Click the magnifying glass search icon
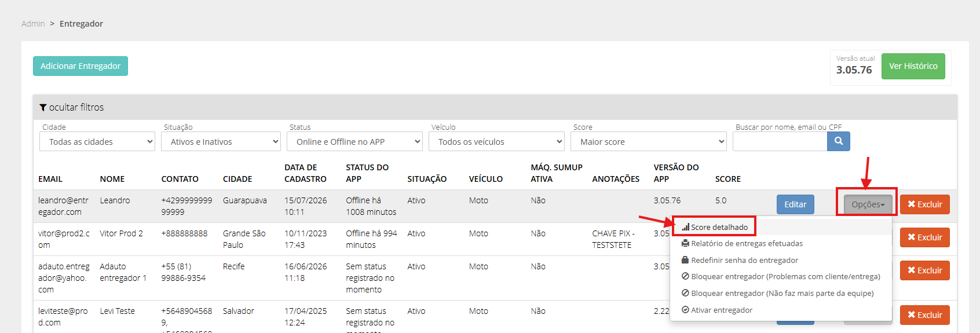The width and height of the screenshot is (980, 333). 838,141
